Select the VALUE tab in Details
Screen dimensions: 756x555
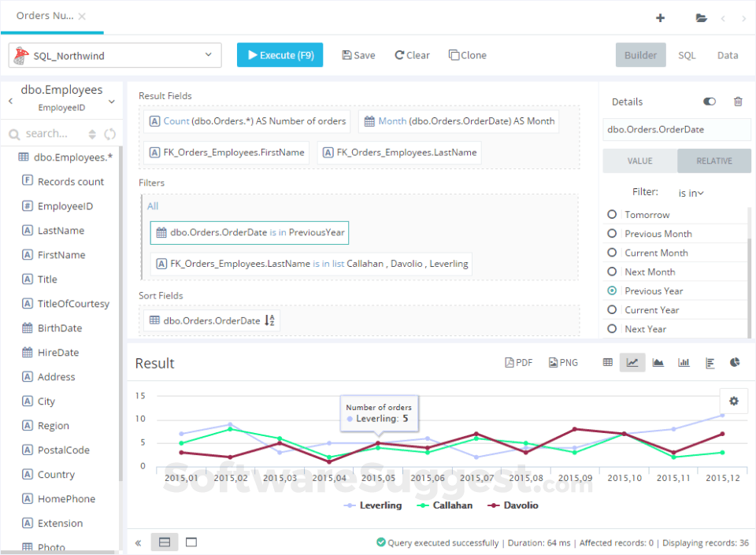639,161
